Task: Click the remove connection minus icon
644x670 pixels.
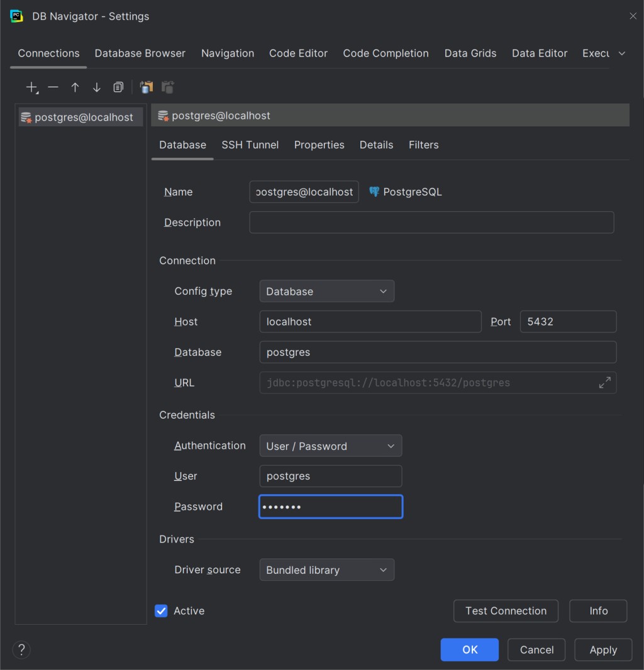Action: (x=53, y=87)
